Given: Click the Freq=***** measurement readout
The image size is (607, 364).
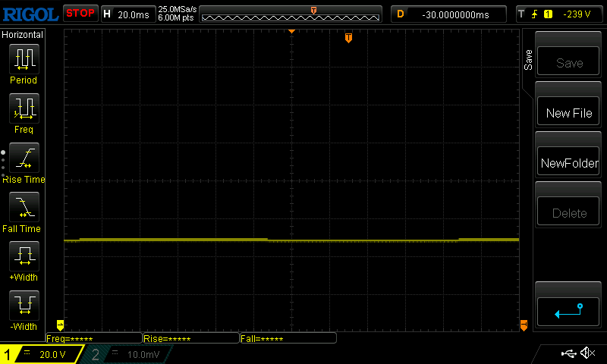Looking at the screenshot, I should 94,338.
